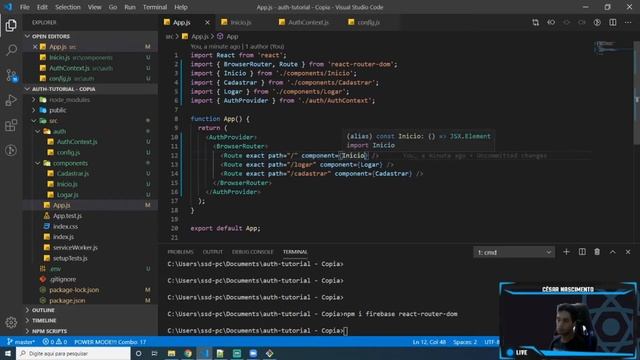
Task: Open Cadastrar.js in the file tree
Action: (73, 173)
